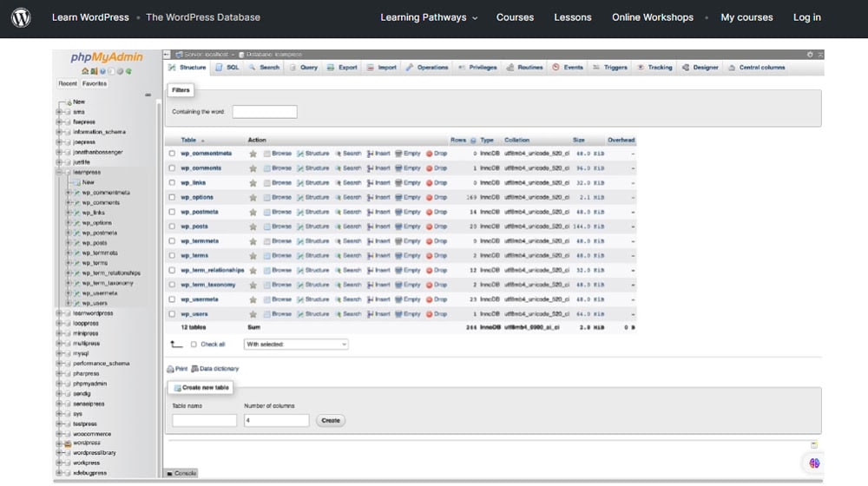Open the Courses link in header

click(x=515, y=17)
